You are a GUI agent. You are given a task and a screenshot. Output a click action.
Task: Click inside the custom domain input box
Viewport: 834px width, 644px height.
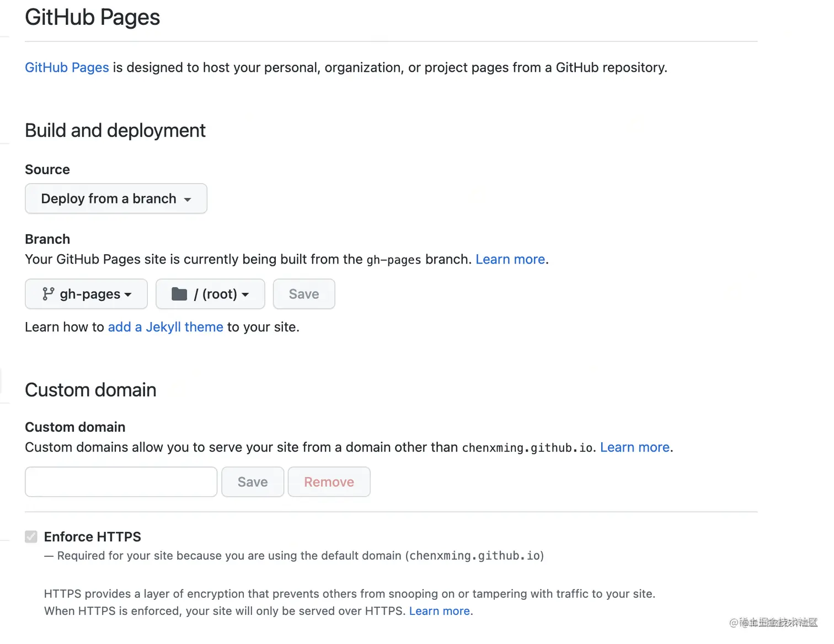120,481
